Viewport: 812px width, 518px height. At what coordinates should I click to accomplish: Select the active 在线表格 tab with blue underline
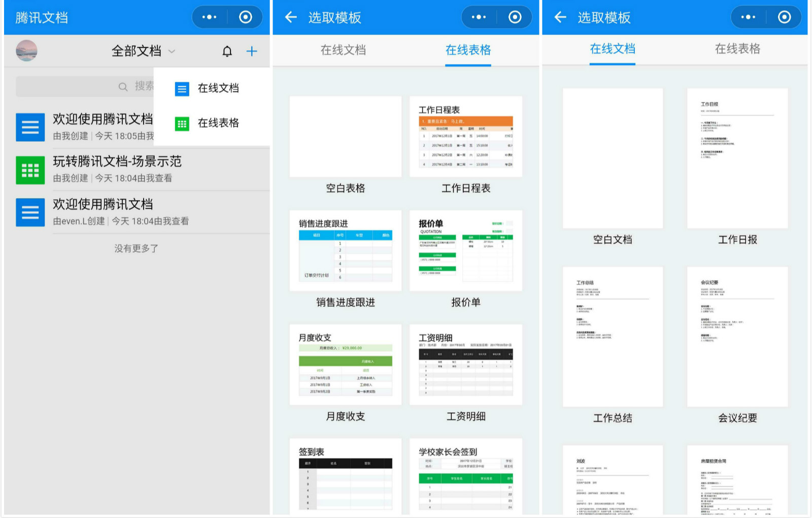(468, 50)
